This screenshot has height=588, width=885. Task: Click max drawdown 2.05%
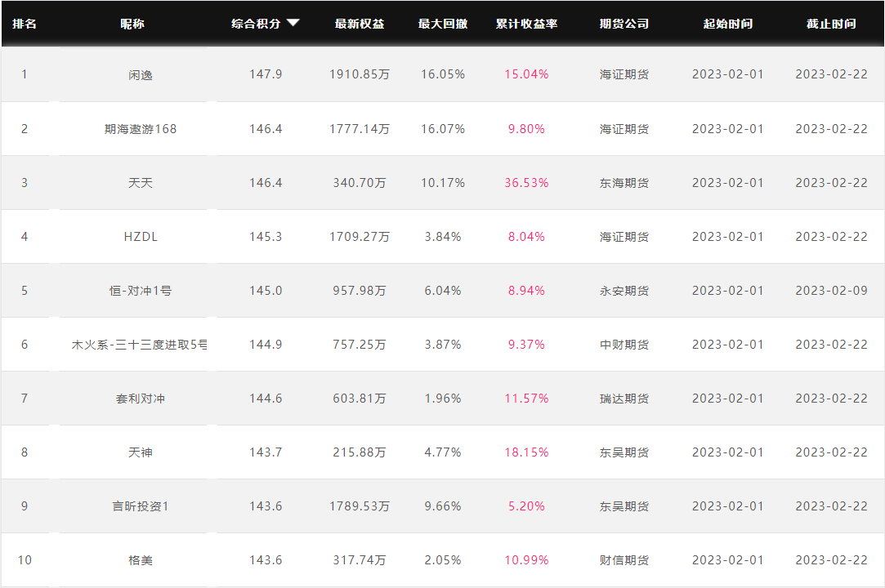point(443,560)
